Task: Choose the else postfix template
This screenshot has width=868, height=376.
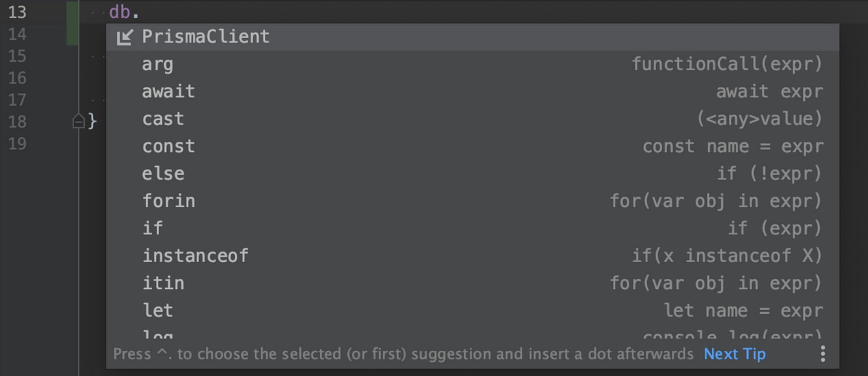Action: (x=473, y=174)
